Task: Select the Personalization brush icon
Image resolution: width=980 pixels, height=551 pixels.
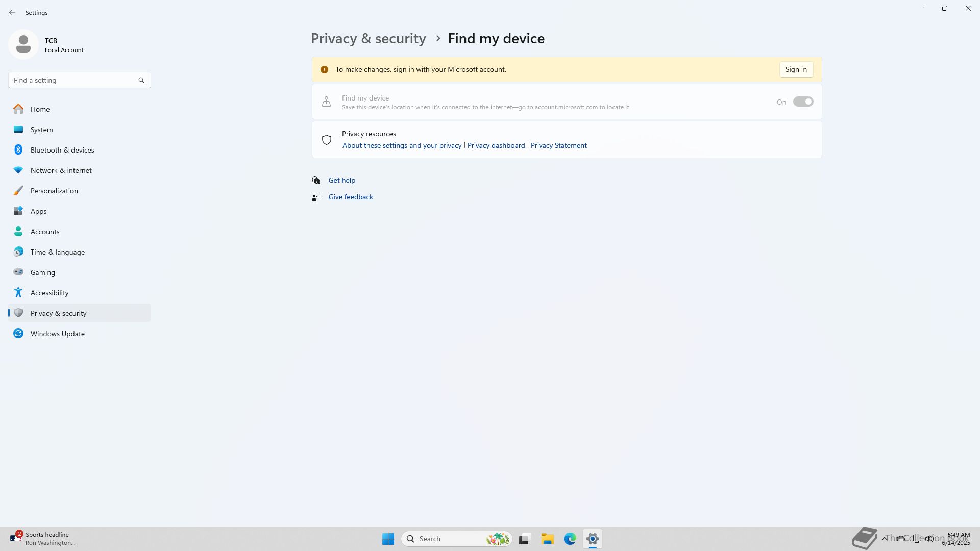Action: click(x=18, y=191)
